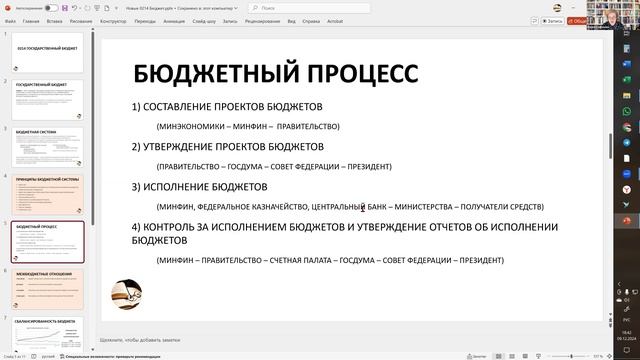The width and height of the screenshot is (640, 360).
Task: Click the accessibility recommendations status item
Action: 110,356
